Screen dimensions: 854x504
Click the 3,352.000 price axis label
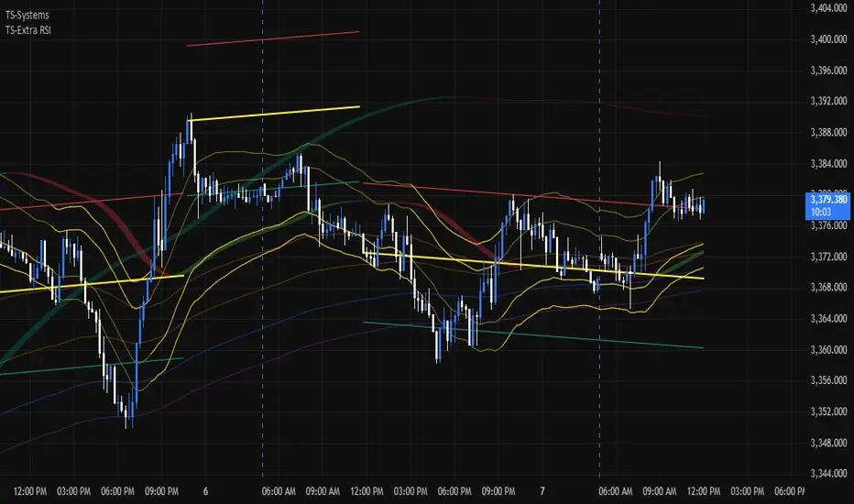click(x=828, y=411)
